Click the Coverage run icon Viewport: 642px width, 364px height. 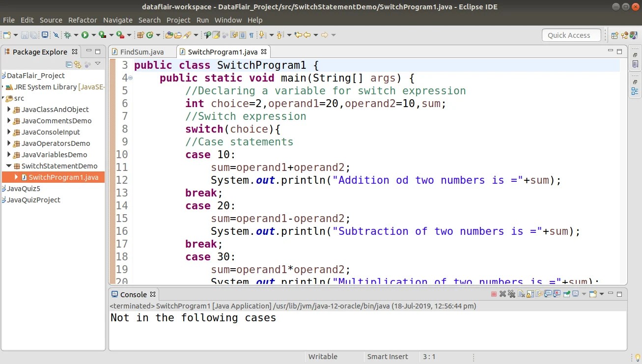coord(102,35)
